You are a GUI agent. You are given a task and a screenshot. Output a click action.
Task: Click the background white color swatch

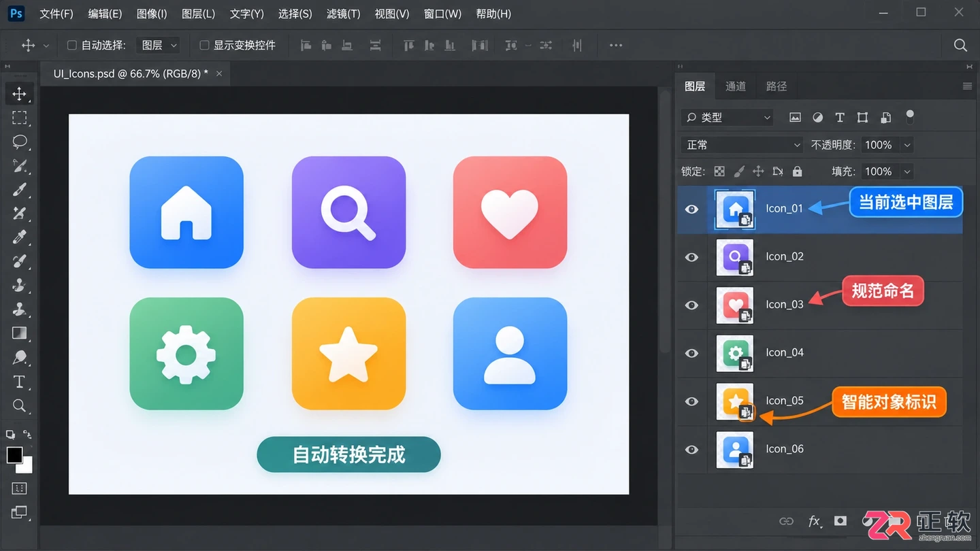coord(27,467)
